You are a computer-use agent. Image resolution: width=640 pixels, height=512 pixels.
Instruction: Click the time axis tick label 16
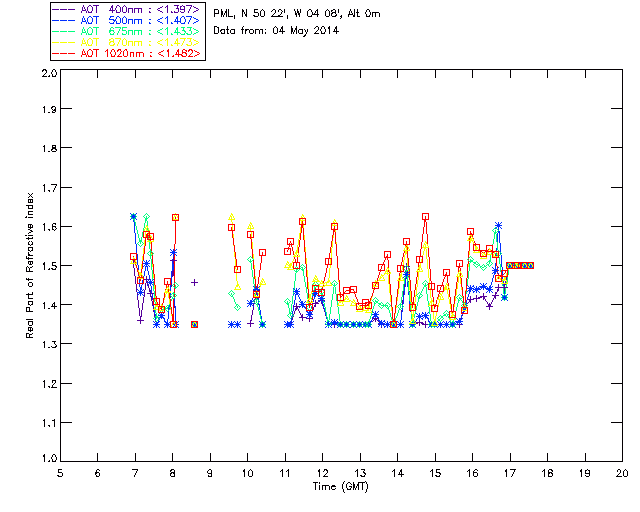coord(473,473)
